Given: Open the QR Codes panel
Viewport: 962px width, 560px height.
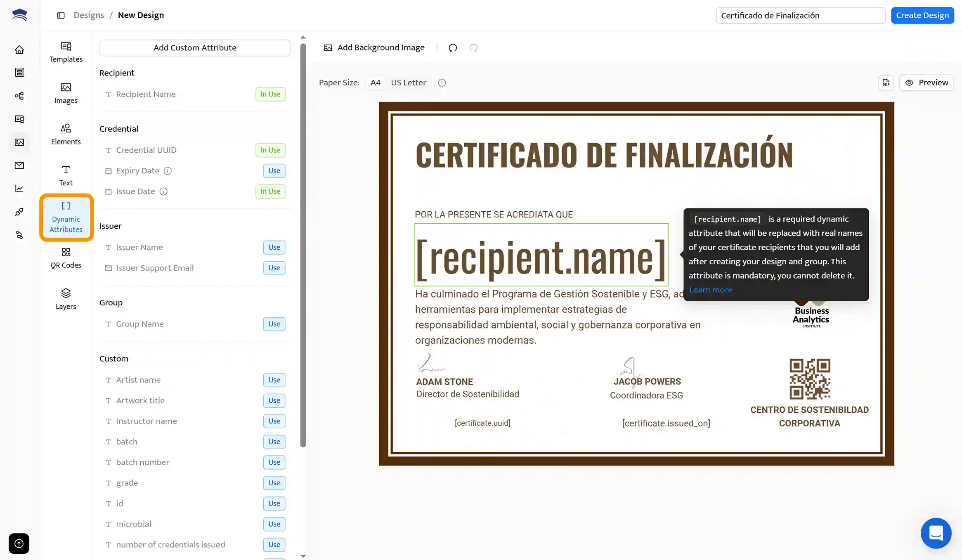Looking at the screenshot, I should click(x=66, y=258).
